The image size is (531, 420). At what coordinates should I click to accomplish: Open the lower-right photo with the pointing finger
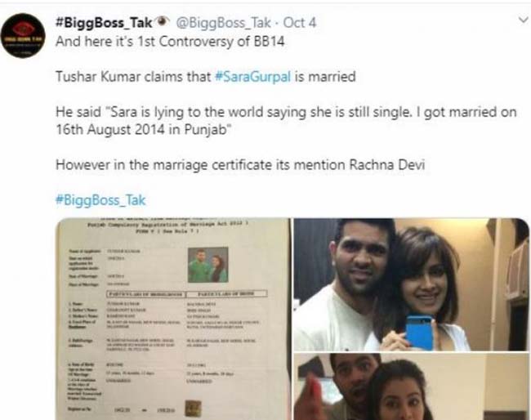(411, 386)
